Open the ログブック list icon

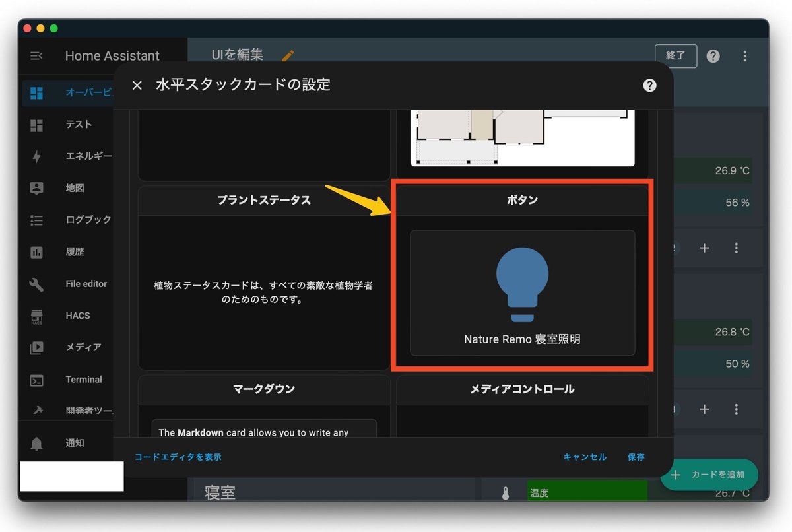coord(36,220)
